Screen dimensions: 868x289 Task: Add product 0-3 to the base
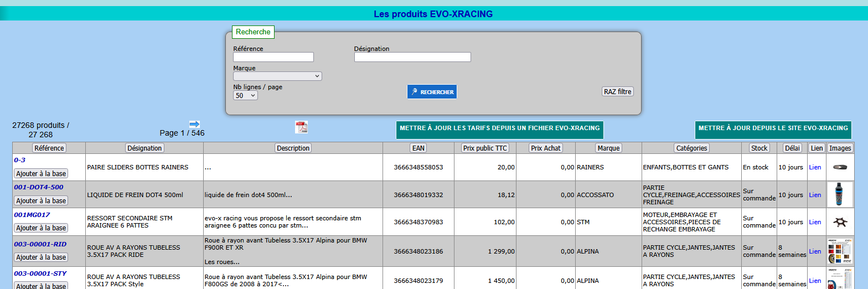coord(41,173)
